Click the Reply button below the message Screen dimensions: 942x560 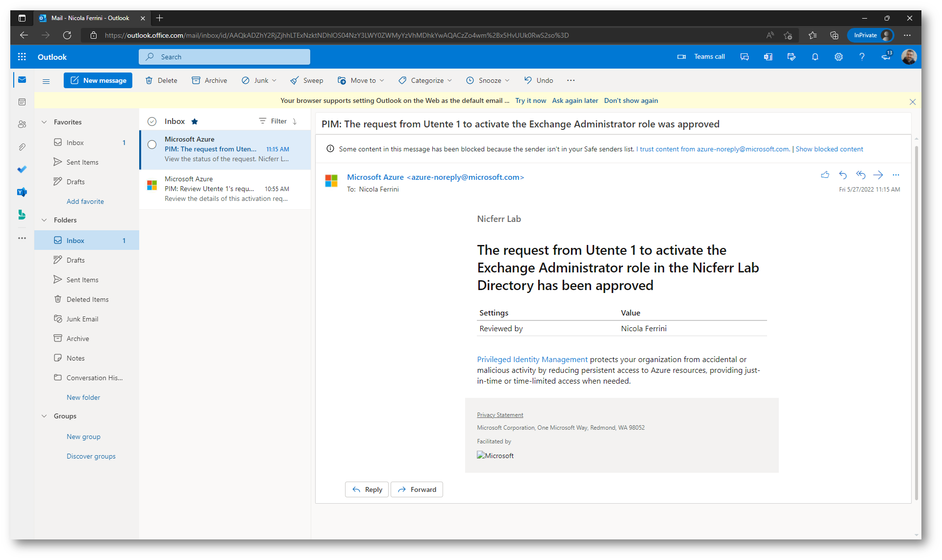click(x=367, y=489)
